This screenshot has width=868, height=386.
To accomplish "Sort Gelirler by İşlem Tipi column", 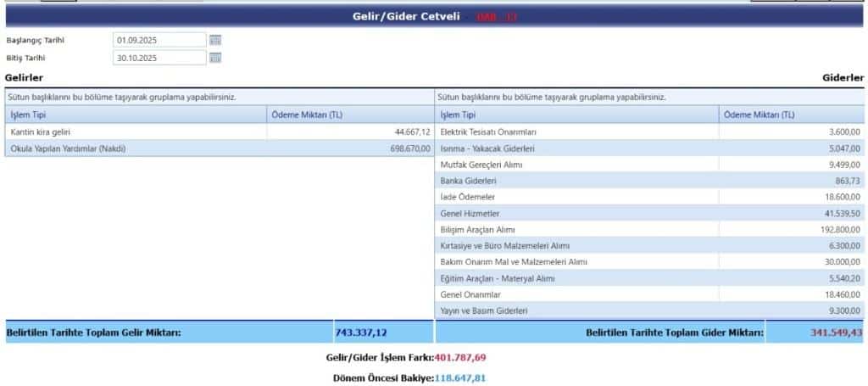I will [136, 115].
